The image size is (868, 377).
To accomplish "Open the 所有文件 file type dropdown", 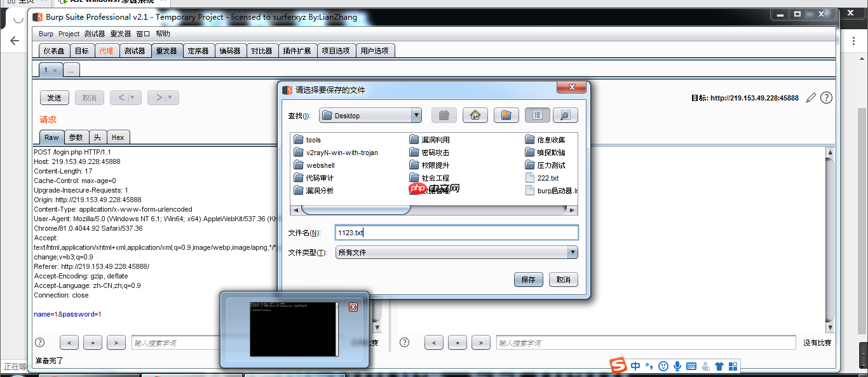I will [571, 252].
